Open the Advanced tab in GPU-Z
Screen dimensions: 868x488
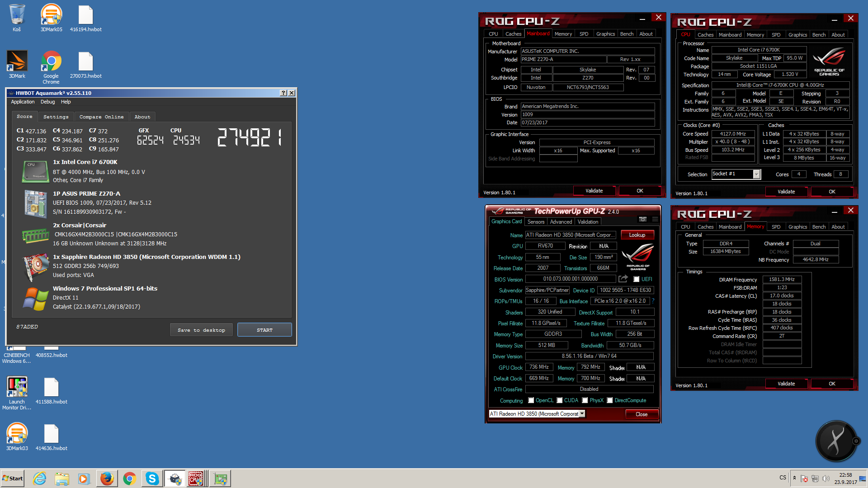tap(561, 222)
